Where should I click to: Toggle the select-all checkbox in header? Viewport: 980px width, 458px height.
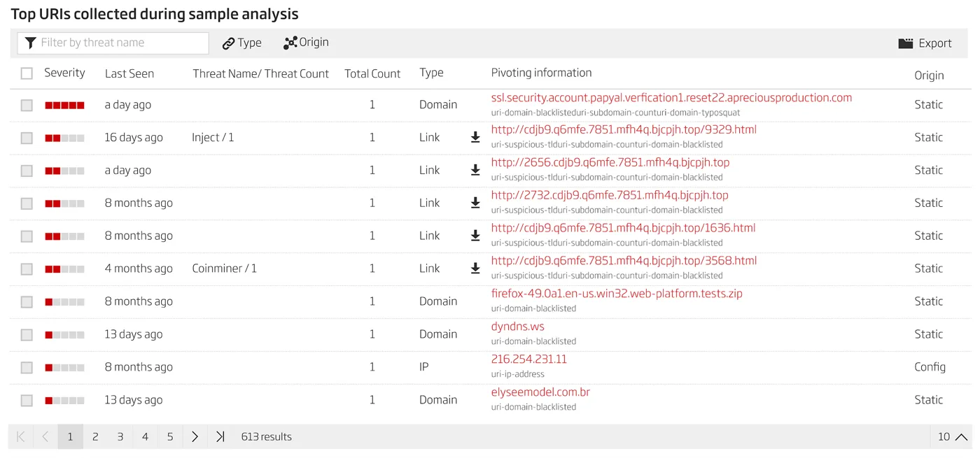(27, 73)
